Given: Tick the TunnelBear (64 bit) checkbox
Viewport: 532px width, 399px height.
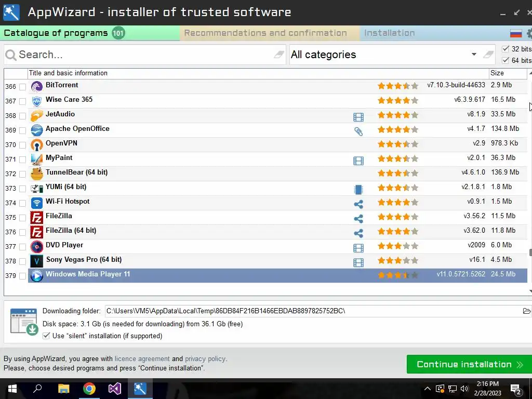Looking at the screenshot, I should (x=22, y=175).
